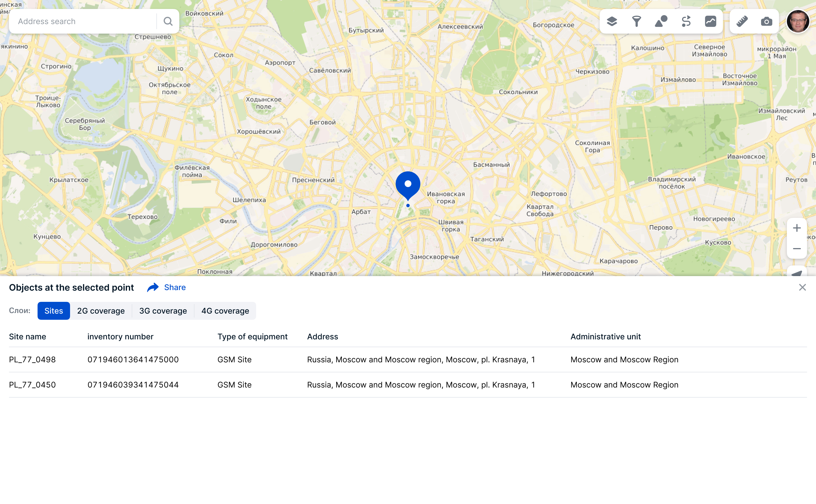Open the user profile avatar

(x=798, y=21)
